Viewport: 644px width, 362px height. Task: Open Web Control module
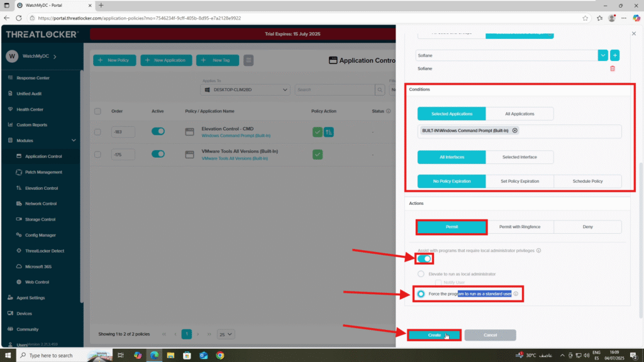[x=37, y=282]
